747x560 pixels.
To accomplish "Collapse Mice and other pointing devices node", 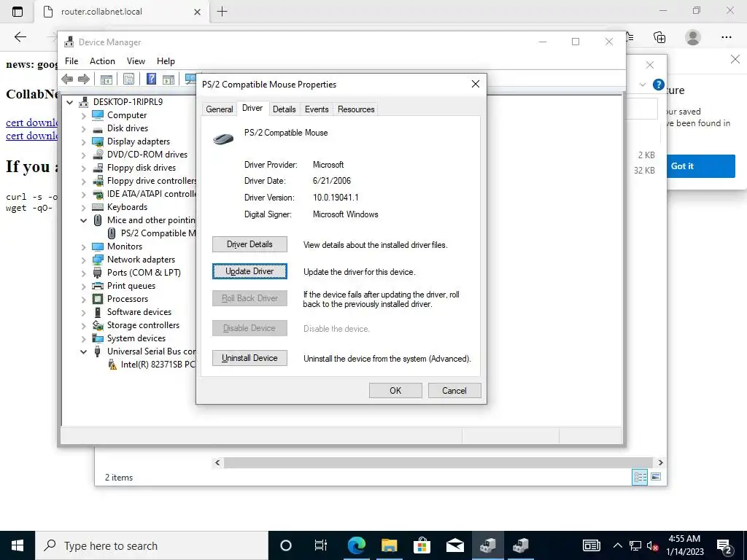I will point(83,220).
